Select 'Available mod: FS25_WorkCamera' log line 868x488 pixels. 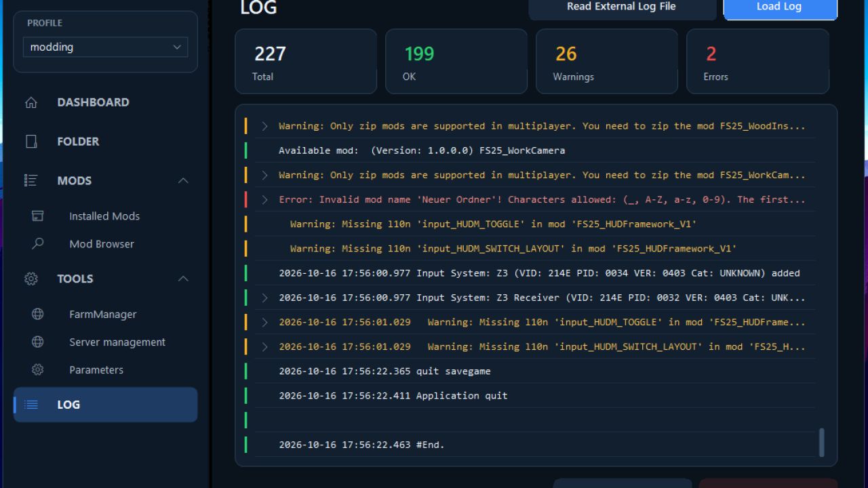(x=530, y=150)
